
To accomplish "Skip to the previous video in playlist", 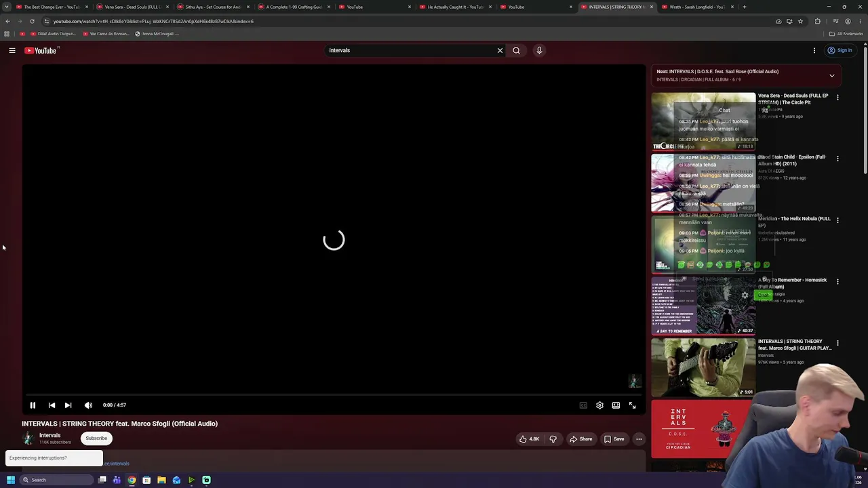I will coord(52,405).
